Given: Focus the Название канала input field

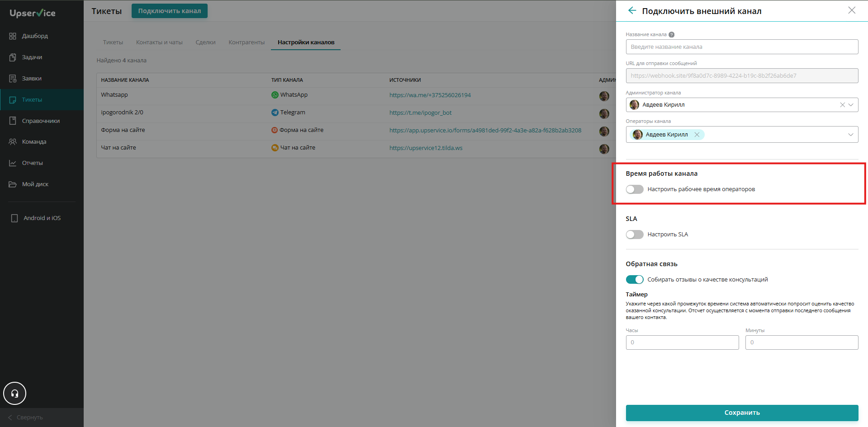Looking at the screenshot, I should 742,47.
